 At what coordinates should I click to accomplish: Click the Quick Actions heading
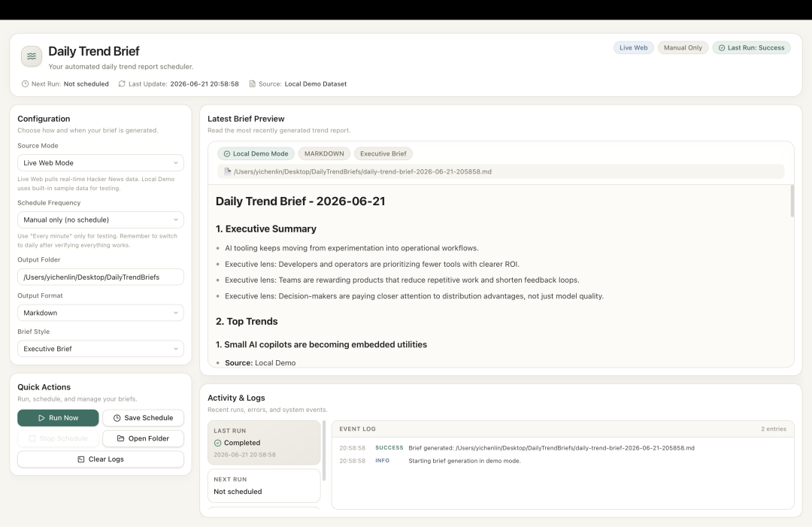[44, 387]
